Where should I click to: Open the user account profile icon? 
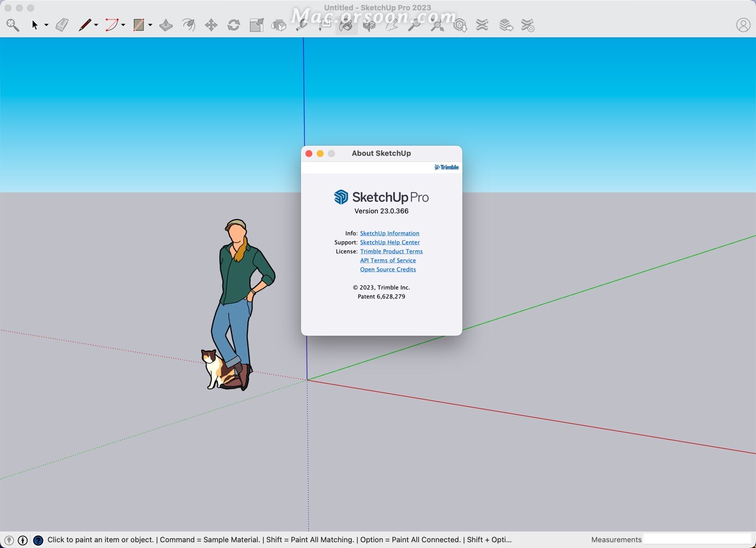(743, 25)
